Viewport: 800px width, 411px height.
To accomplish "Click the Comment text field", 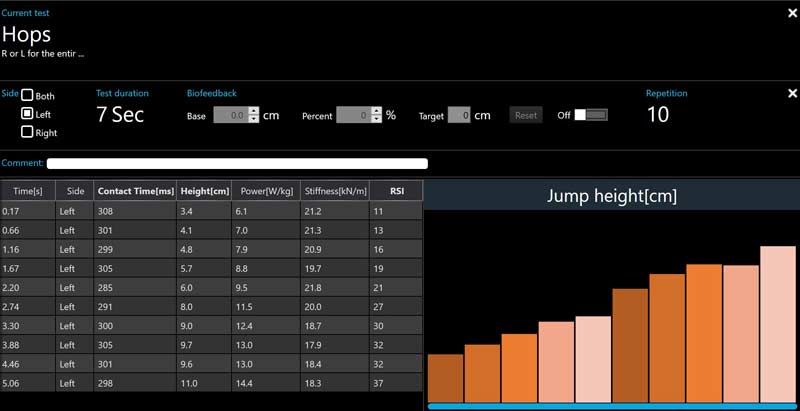I will tap(237, 164).
